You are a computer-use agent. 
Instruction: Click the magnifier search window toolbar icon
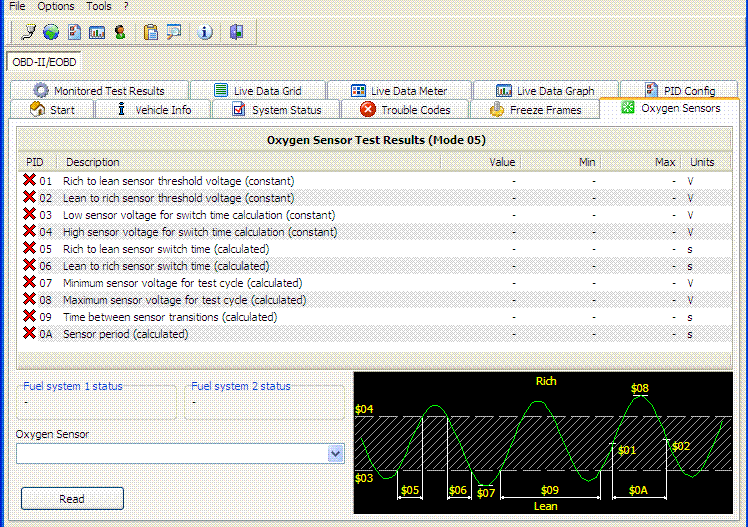pos(174,32)
